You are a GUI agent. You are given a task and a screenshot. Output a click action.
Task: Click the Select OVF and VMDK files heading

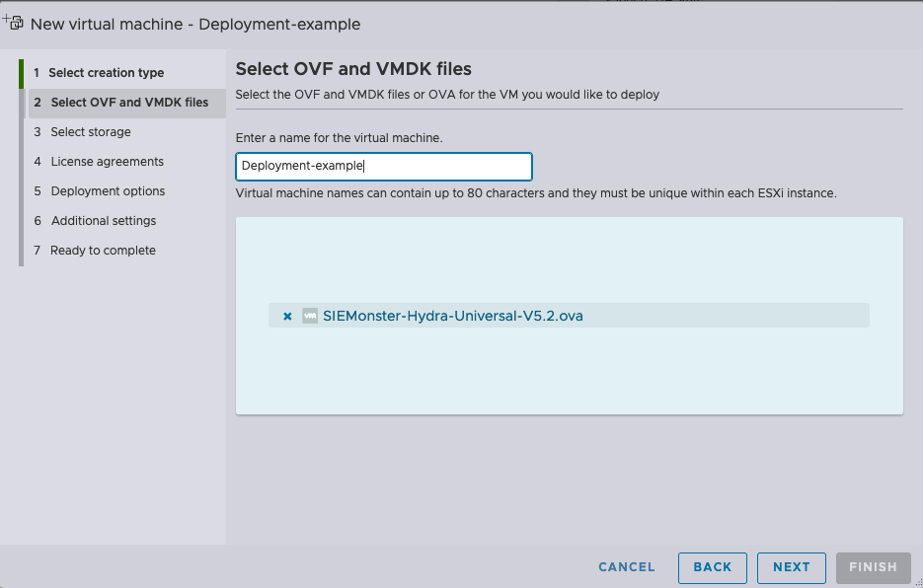click(x=353, y=69)
